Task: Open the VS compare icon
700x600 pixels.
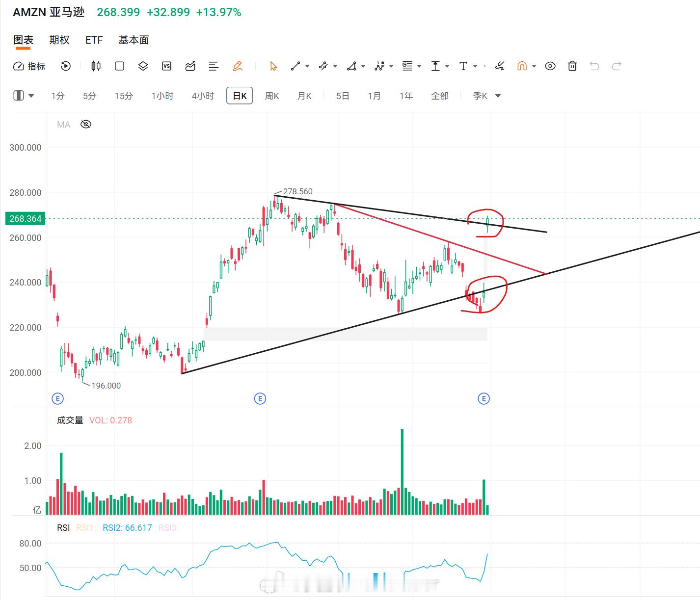Action: tap(166, 66)
